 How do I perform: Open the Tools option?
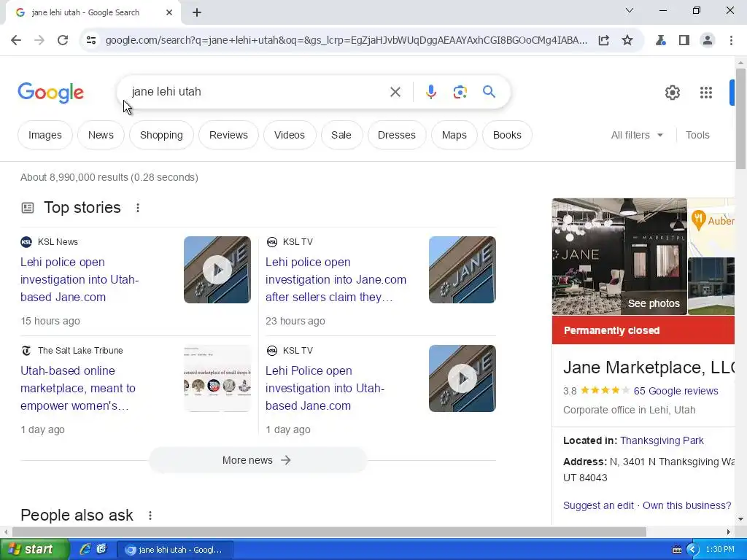pyautogui.click(x=697, y=135)
